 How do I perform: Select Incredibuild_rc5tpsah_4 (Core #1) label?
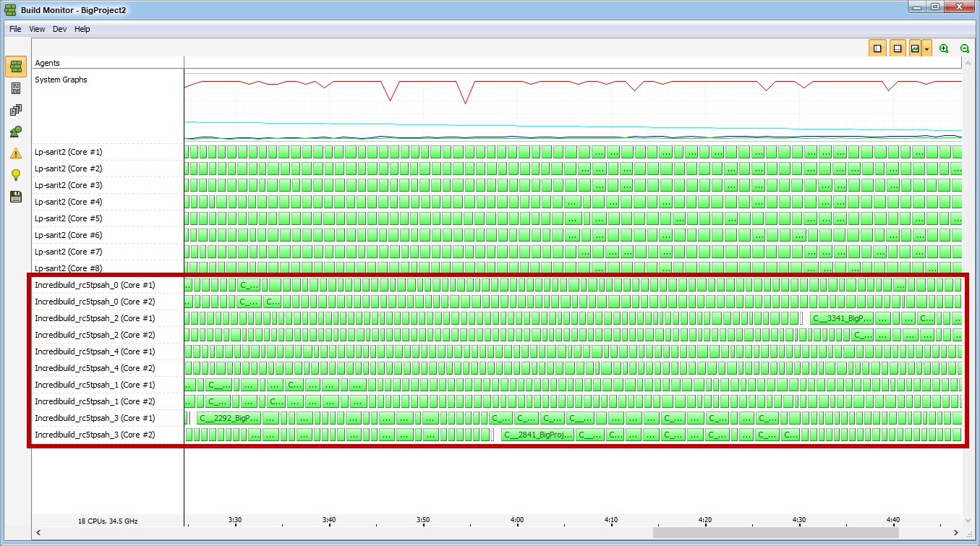(95, 351)
